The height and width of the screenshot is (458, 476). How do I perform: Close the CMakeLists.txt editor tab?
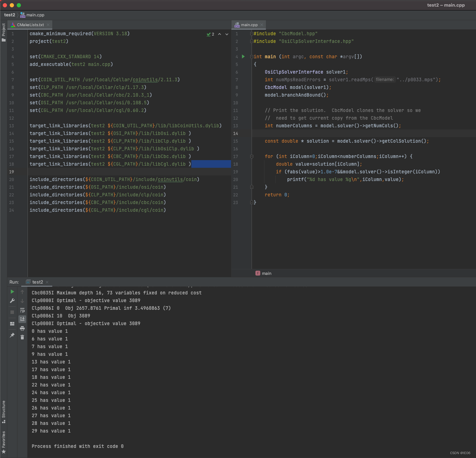48,25
